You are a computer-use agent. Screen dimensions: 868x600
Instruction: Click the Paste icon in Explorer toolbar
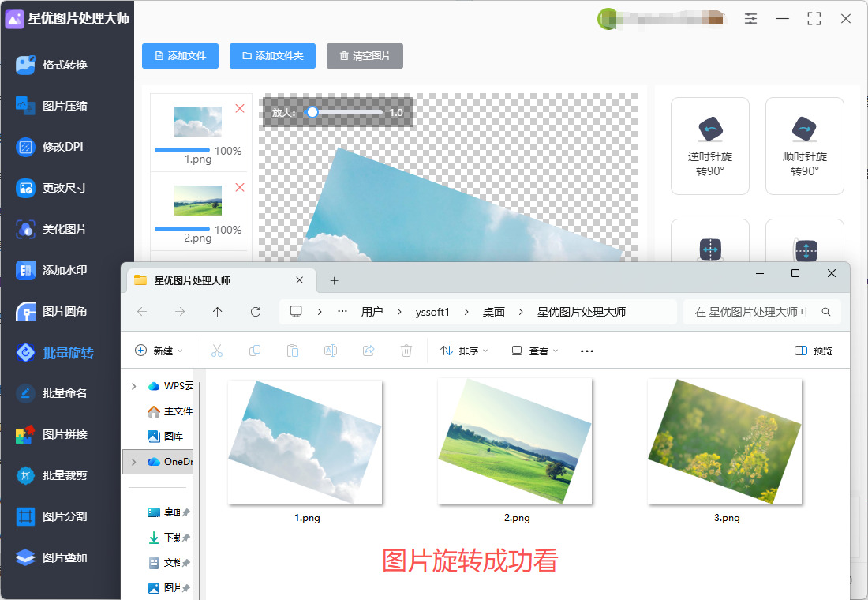coord(292,351)
